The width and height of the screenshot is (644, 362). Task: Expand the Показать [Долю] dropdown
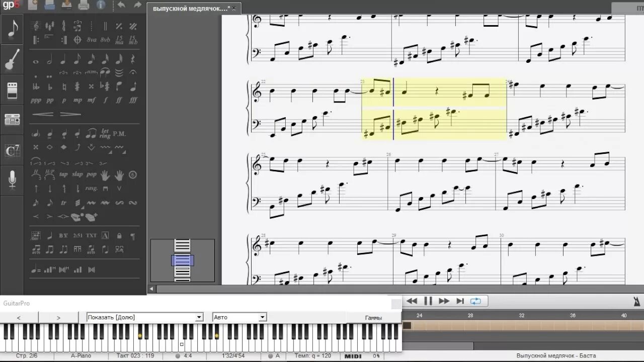point(199,317)
